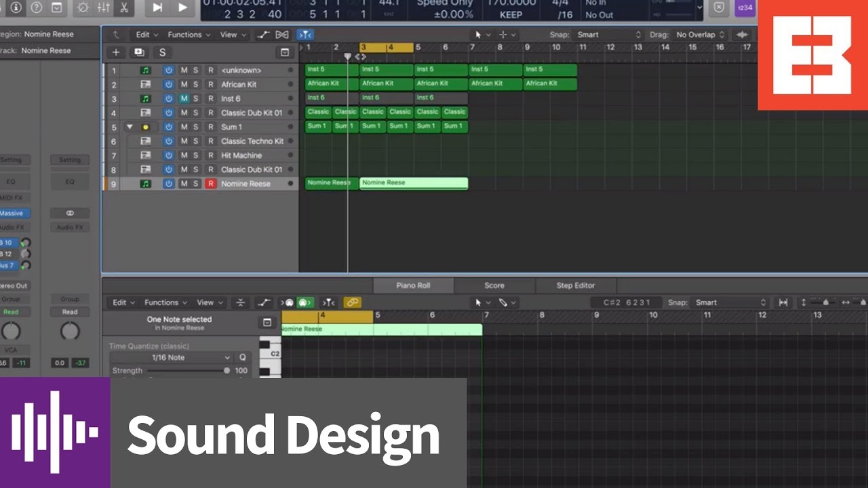
Task: Open the 1/16 Note quantize dropdown
Action: click(172, 357)
